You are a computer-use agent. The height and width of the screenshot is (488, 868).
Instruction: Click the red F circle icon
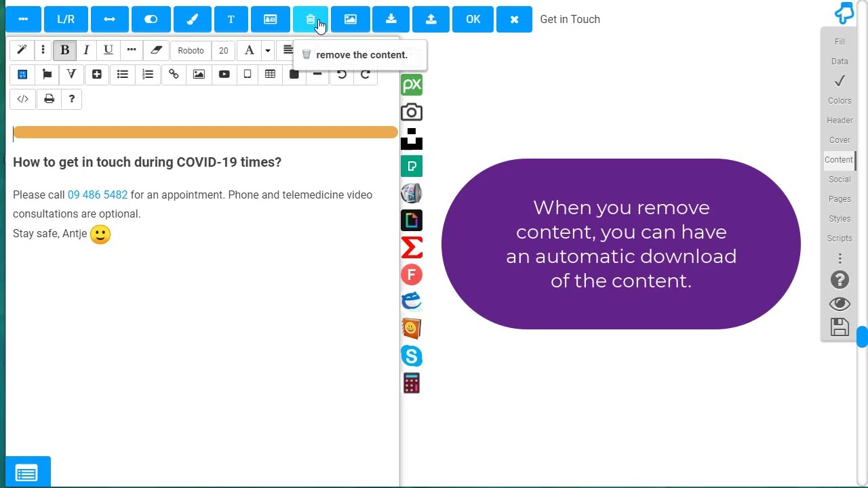pyautogui.click(x=412, y=275)
